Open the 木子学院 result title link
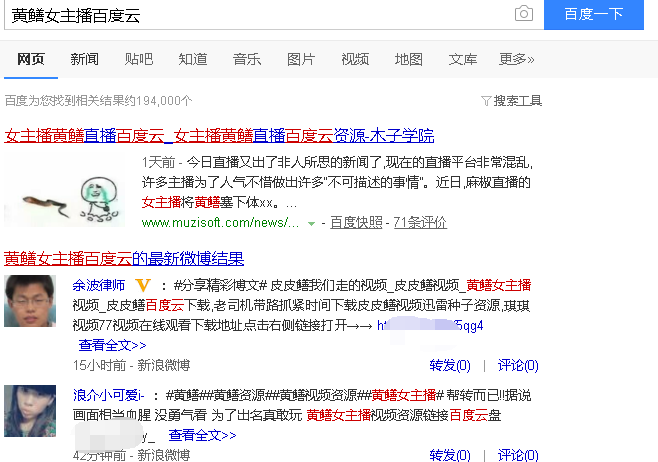The width and height of the screenshot is (658, 462). click(x=219, y=136)
